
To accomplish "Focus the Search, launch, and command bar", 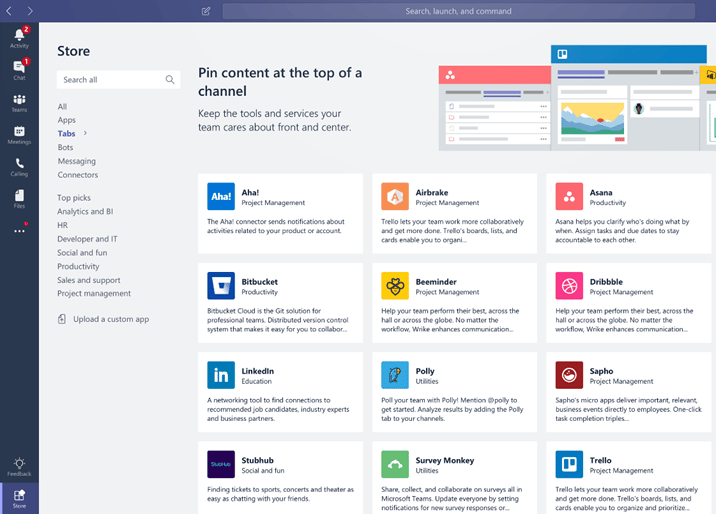I will click(458, 11).
